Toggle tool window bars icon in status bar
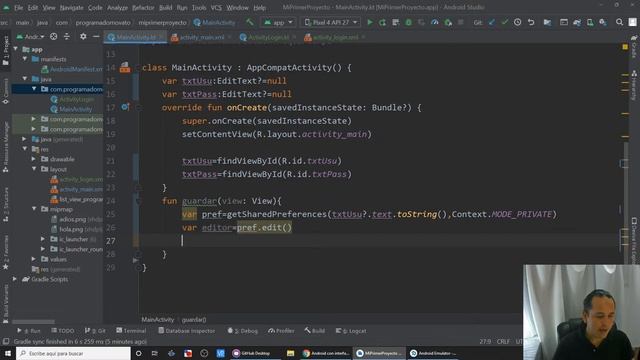640x360 pixels. point(6,341)
